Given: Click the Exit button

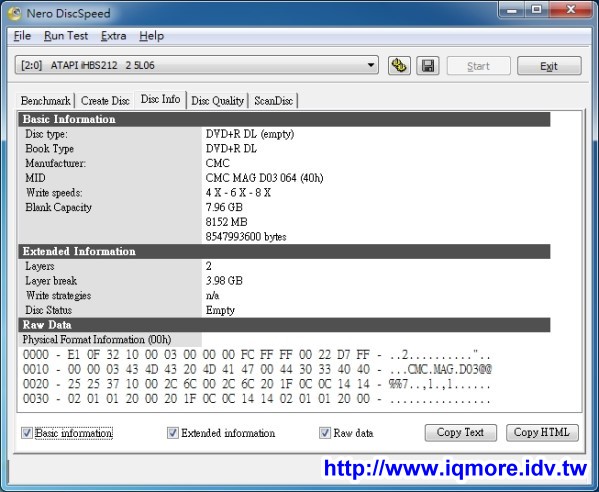Looking at the screenshot, I should click(549, 66).
